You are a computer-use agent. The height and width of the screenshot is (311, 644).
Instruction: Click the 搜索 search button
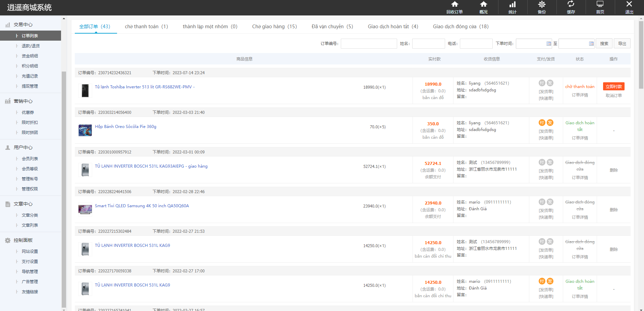click(604, 44)
